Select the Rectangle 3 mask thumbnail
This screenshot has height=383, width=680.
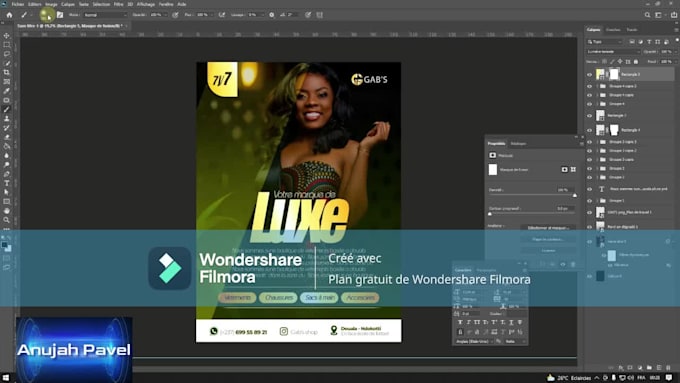click(x=614, y=74)
